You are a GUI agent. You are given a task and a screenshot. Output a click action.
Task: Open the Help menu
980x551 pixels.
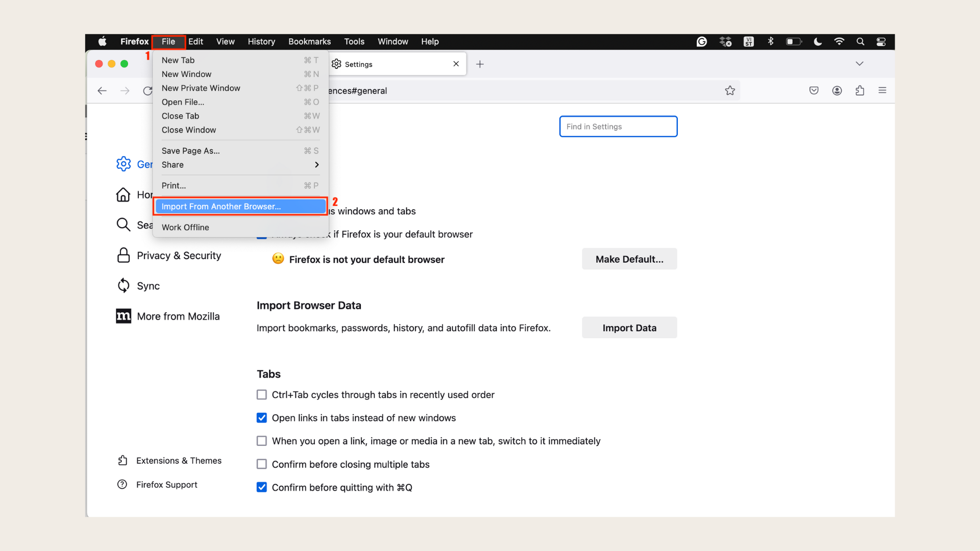coord(430,42)
